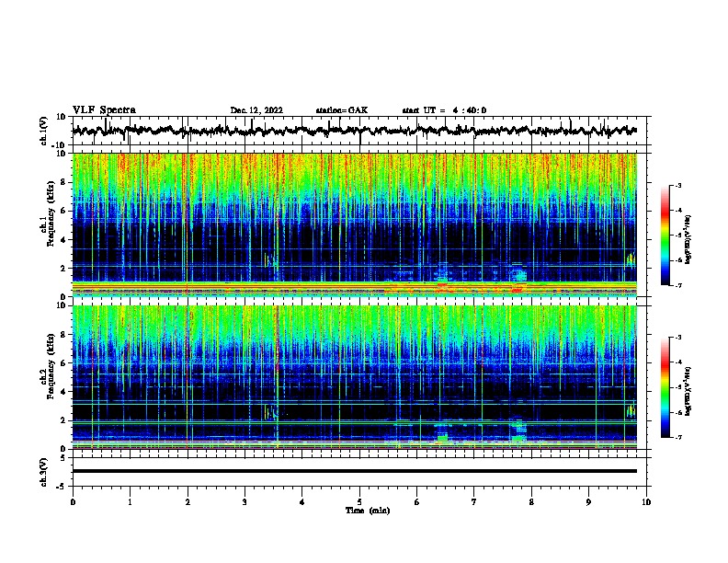Click the time axis tick label "3"
728x563 pixels.
click(x=245, y=502)
